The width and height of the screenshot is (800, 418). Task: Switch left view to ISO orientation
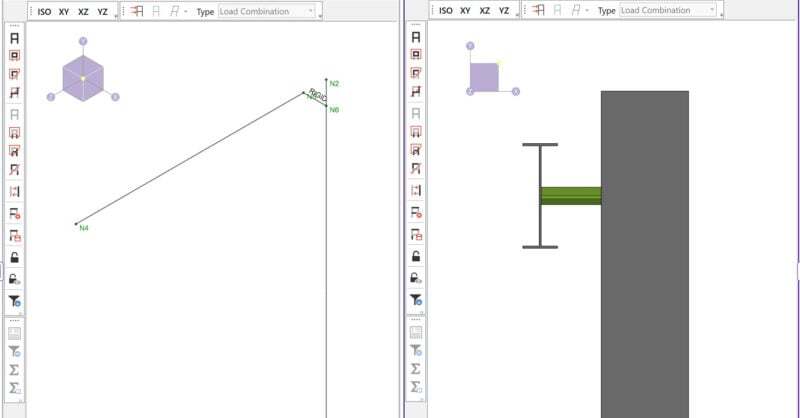pyautogui.click(x=45, y=11)
